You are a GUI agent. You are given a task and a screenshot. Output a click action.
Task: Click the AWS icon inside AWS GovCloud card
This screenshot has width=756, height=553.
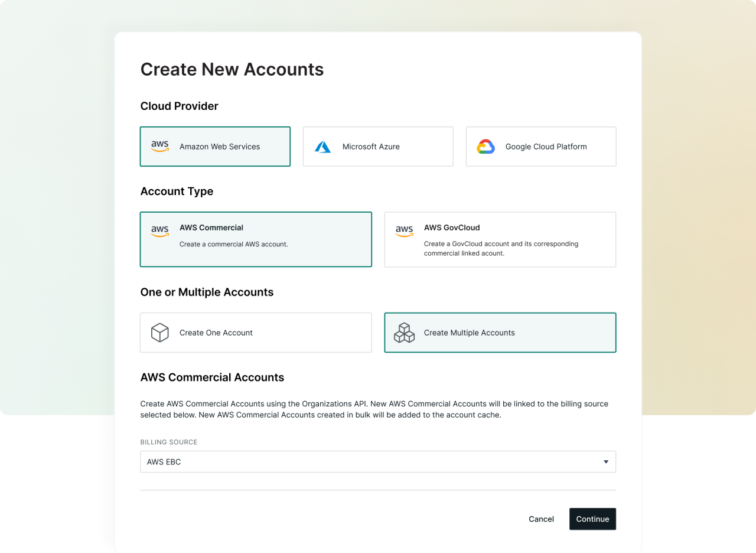click(404, 230)
